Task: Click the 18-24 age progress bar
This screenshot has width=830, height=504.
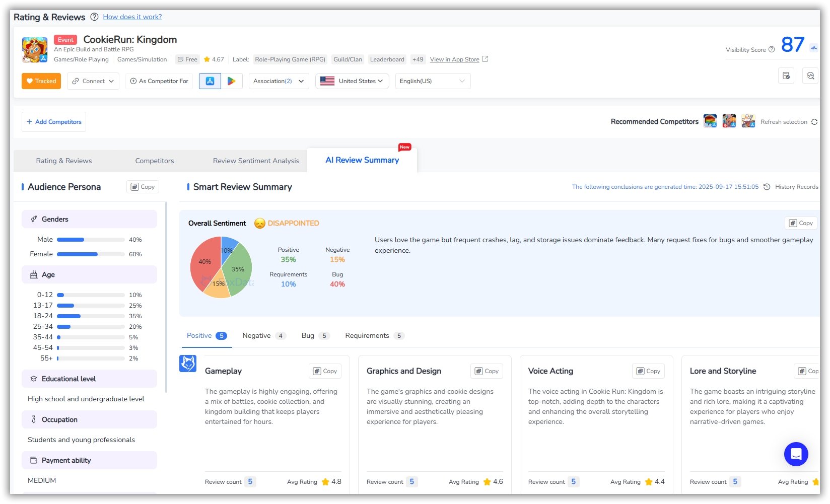Action: click(91, 316)
